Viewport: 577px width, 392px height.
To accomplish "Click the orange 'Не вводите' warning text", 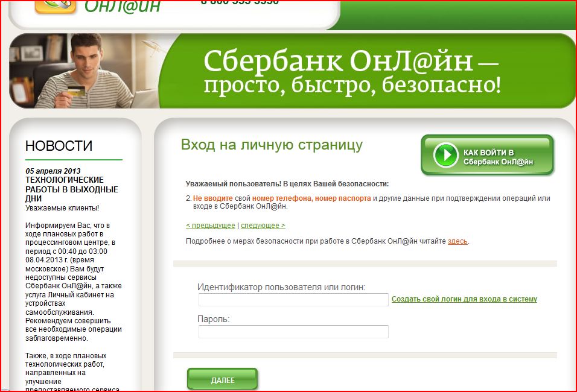I will click(x=212, y=198).
